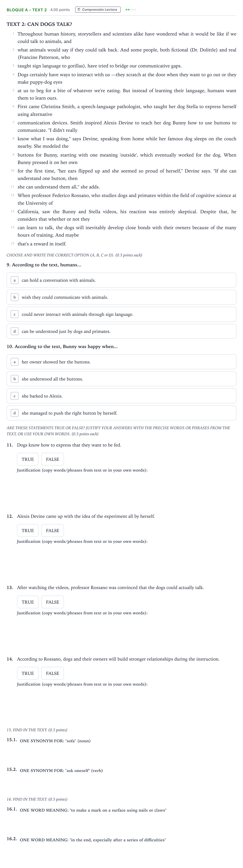Viewport: 243px width, 868px height.
Task: Select option c 'could never interact with animals'
Action: (121, 314)
